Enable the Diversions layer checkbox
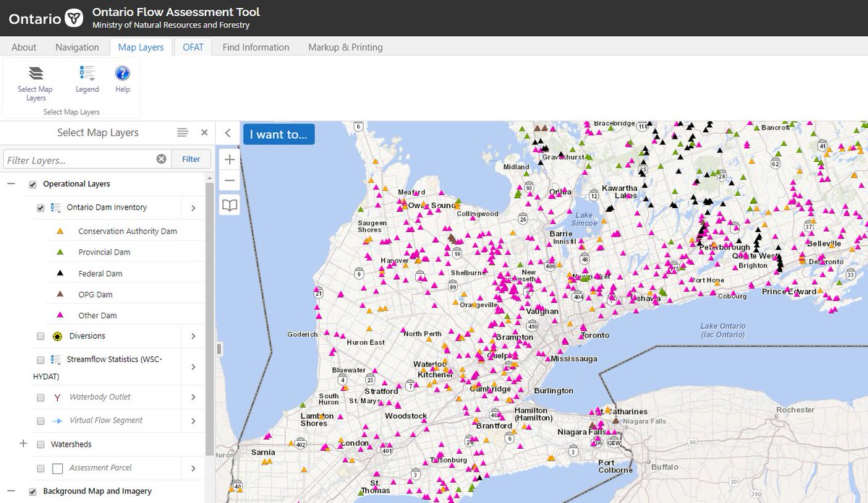This screenshot has height=503, width=868. [41, 336]
